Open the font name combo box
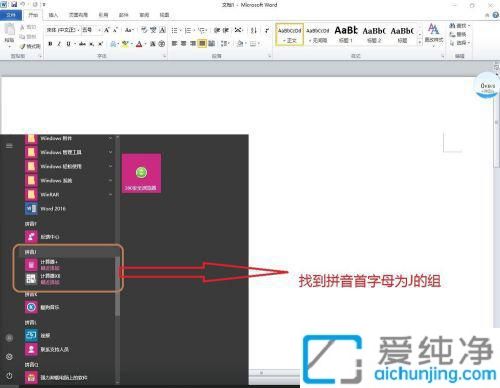The width and height of the screenshot is (500, 388). pyautogui.click(x=63, y=30)
